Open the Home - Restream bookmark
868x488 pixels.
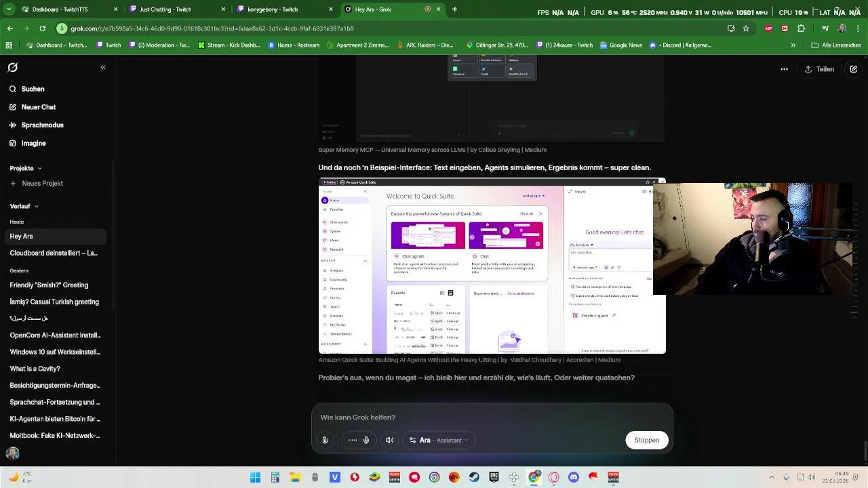click(294, 45)
